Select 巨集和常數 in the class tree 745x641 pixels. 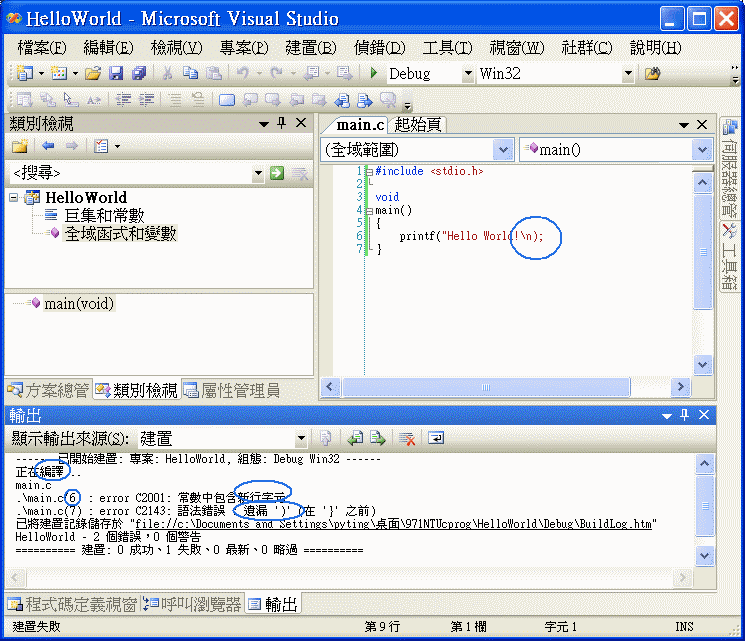point(104,215)
